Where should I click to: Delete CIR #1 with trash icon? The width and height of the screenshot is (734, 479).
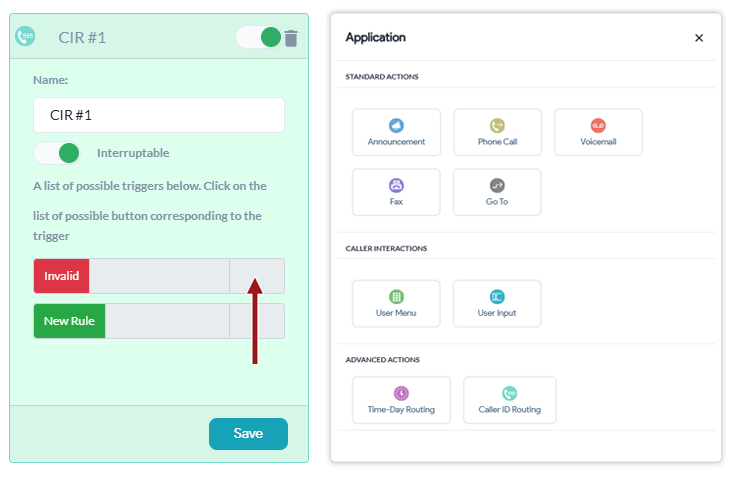pos(291,38)
